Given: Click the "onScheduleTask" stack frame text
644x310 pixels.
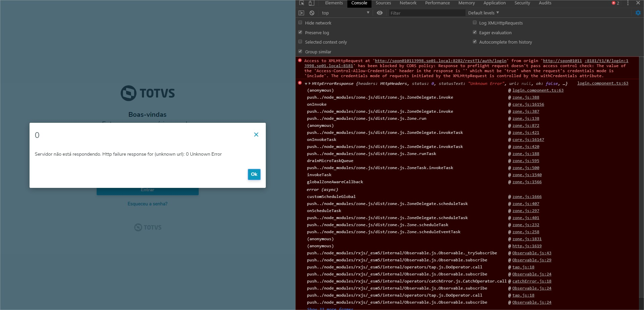Looking at the screenshot, I should [x=324, y=211].
